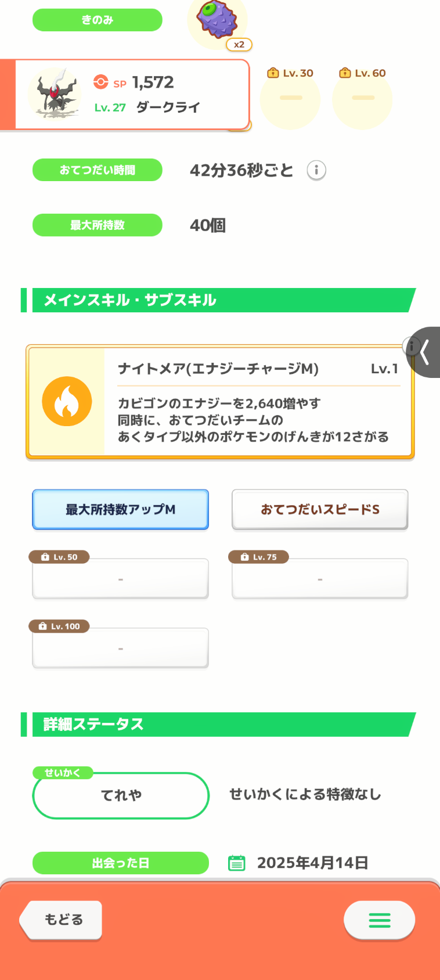Tap the Darkrai SP 1,572 card
This screenshot has width=440, height=980.
pyautogui.click(x=132, y=94)
